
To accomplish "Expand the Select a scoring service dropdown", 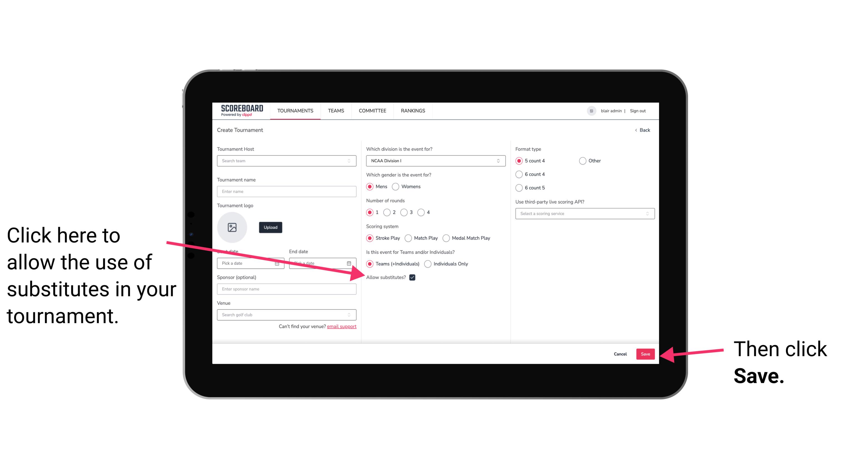I will click(x=583, y=213).
